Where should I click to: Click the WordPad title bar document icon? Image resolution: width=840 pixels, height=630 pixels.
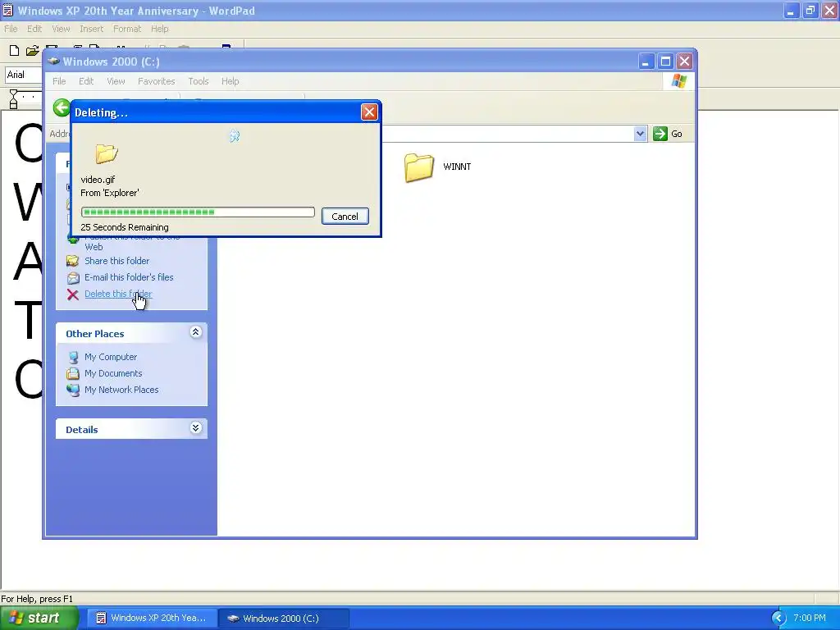pyautogui.click(x=7, y=10)
